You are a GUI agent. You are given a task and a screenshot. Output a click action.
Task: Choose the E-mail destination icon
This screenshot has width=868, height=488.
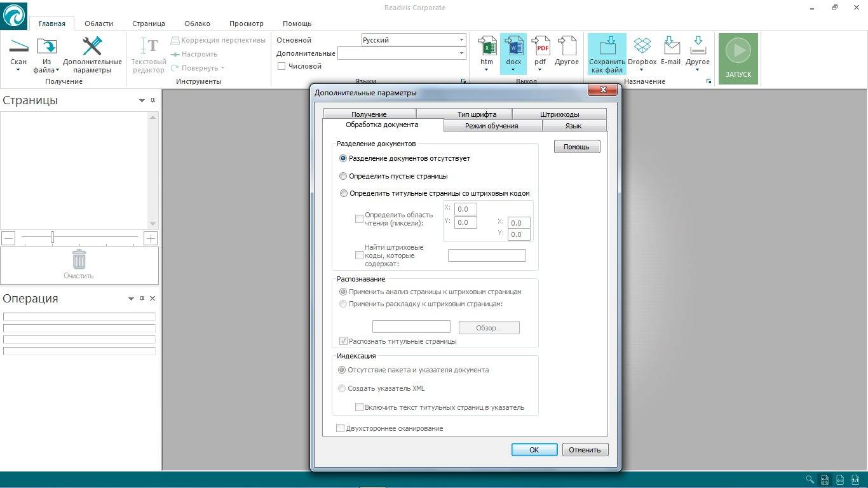(x=670, y=47)
